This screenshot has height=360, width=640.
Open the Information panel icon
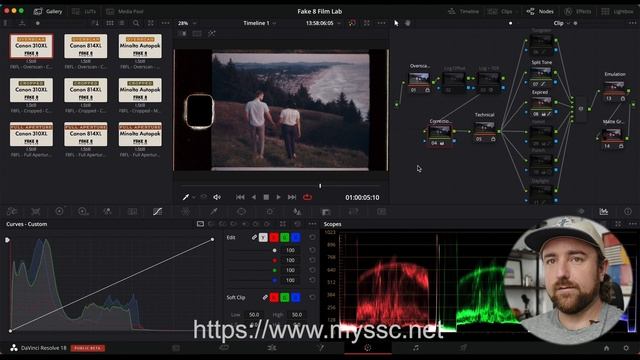click(x=628, y=211)
